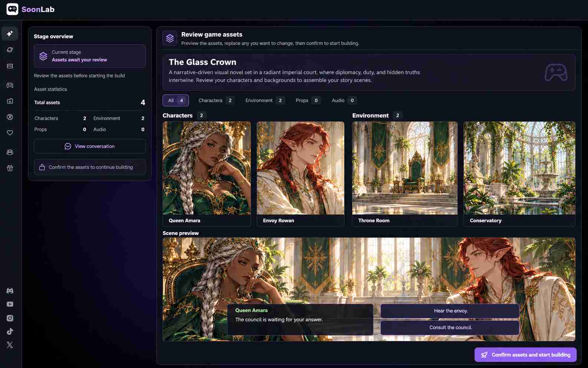Screen dimensions: 588x368
Task: Click the Total assets count row
Action: tap(90, 102)
